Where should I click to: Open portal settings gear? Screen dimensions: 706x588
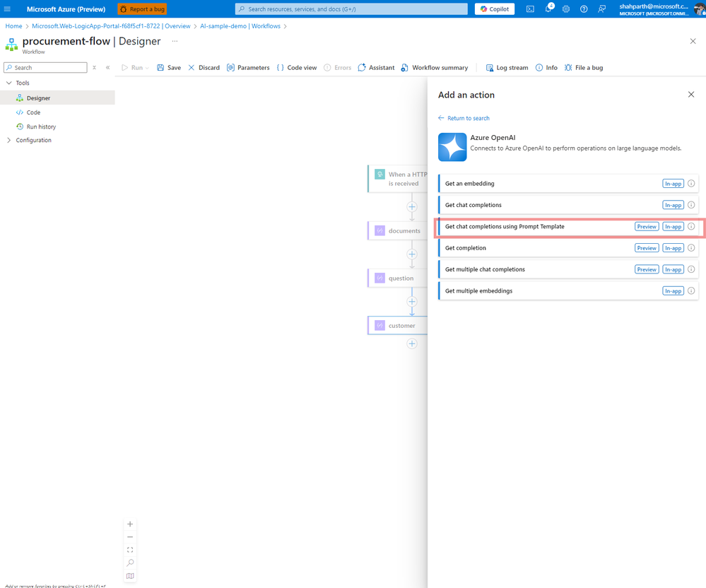(x=566, y=9)
